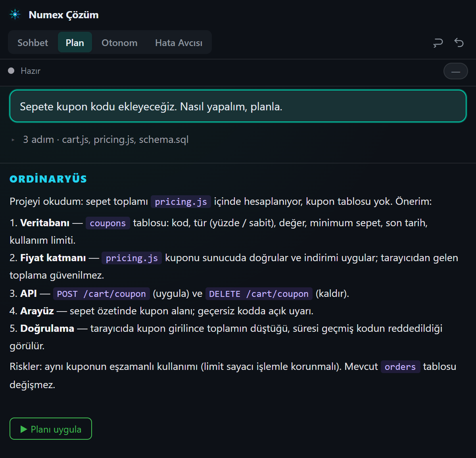The width and height of the screenshot is (476, 458).
Task: Click DELETE /cart/coupon code tag
Action: (259, 294)
